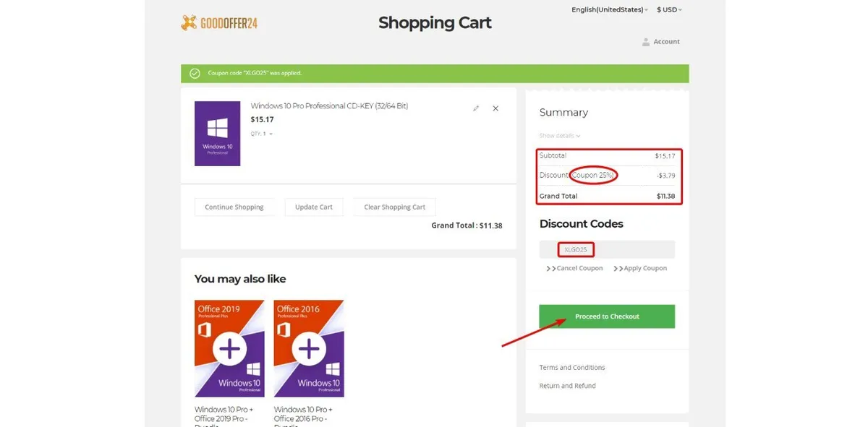Click the $15.17 item price in cart

click(262, 119)
